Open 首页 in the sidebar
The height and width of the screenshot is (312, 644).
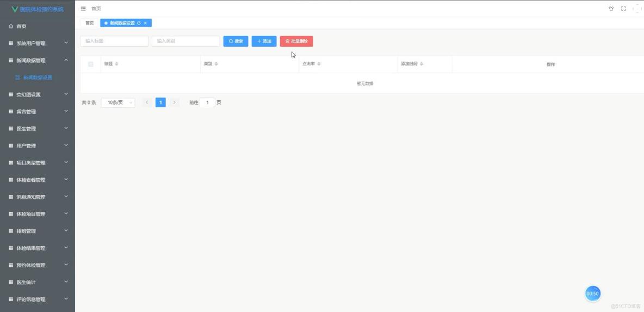point(38,26)
